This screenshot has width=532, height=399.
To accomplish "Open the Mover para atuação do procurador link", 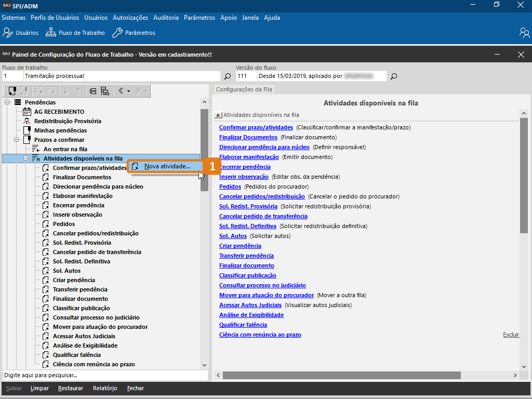I will (x=267, y=295).
